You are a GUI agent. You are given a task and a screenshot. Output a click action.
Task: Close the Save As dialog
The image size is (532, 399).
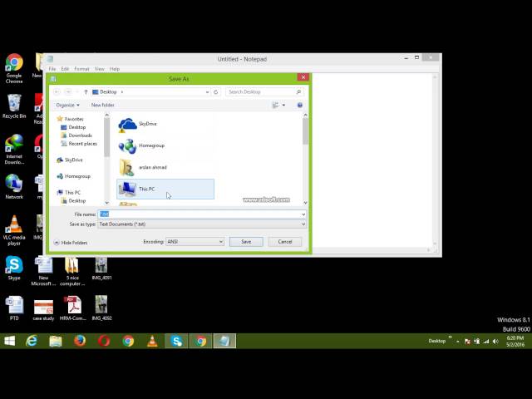coord(303,77)
